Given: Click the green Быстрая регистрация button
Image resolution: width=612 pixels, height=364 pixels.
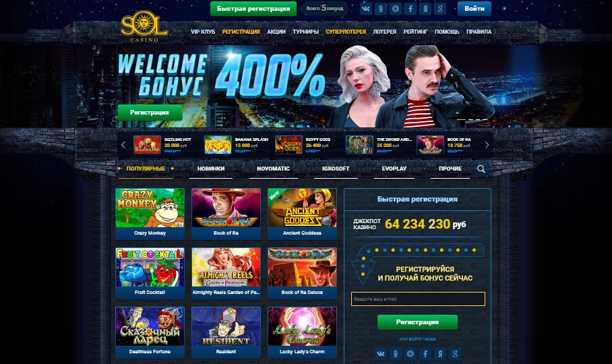Looking at the screenshot, I should coord(253,9).
